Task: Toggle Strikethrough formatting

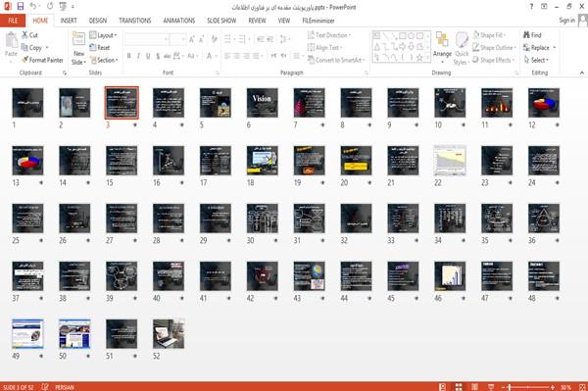Action: (x=168, y=56)
